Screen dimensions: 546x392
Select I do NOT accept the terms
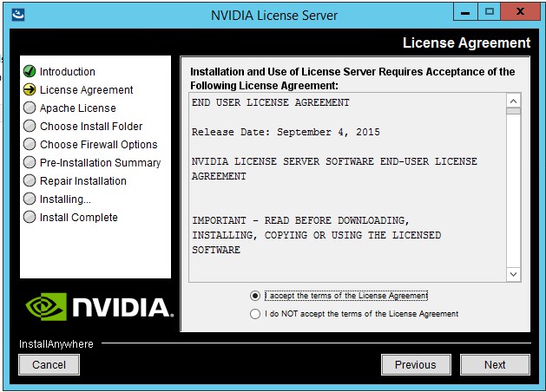pos(255,314)
